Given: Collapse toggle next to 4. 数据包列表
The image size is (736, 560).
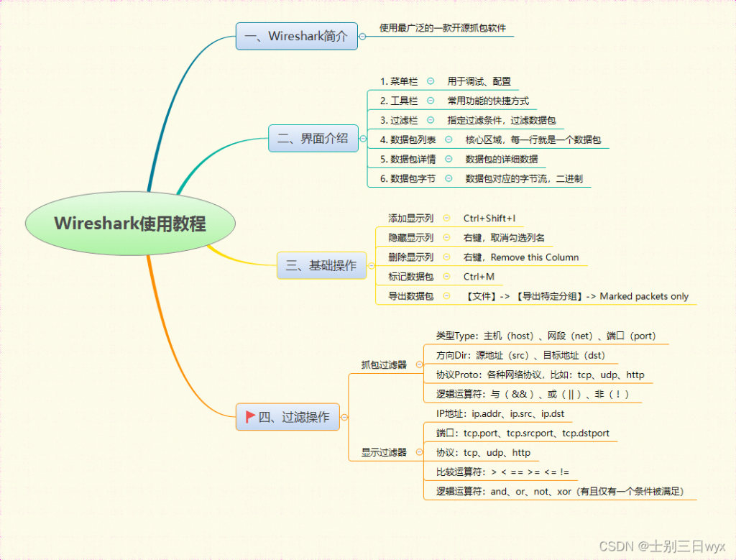Looking at the screenshot, I should [x=448, y=139].
